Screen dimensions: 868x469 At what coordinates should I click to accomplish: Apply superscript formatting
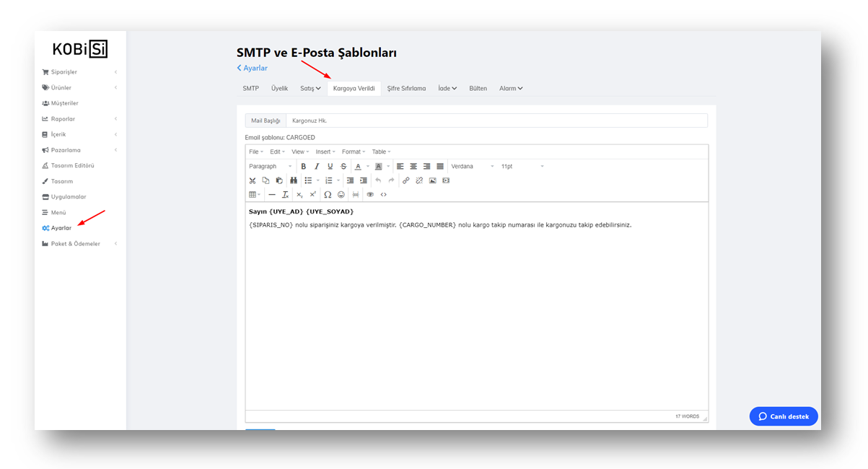[x=312, y=194]
